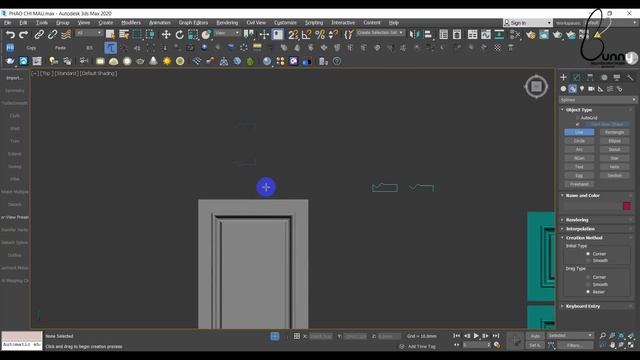Select Corner under Initial Type
This screenshot has height=360, width=640.
[x=588, y=254]
